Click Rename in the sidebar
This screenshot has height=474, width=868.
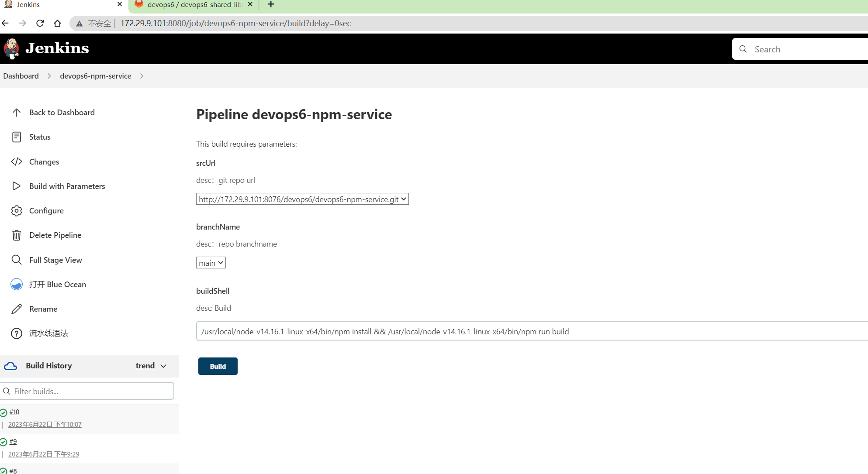43,309
